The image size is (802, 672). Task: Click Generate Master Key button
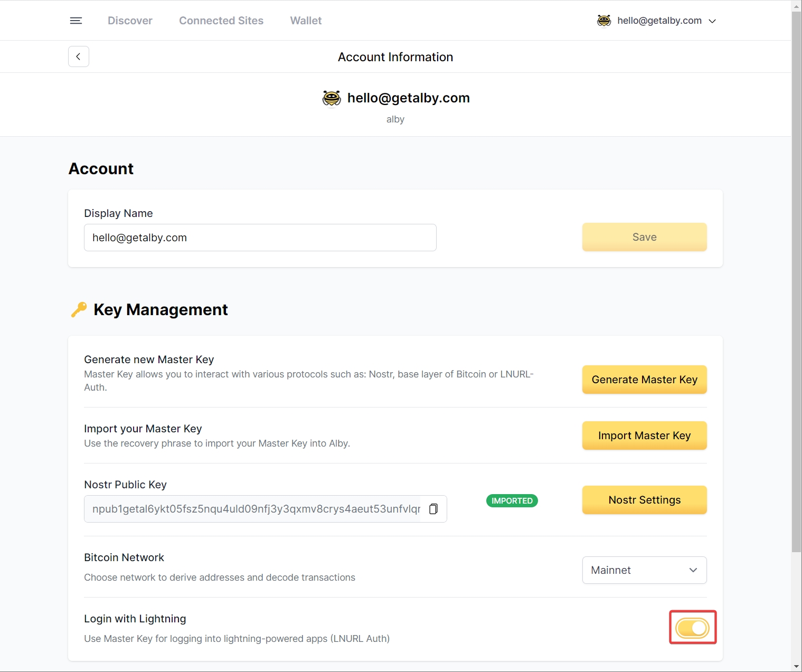click(644, 380)
